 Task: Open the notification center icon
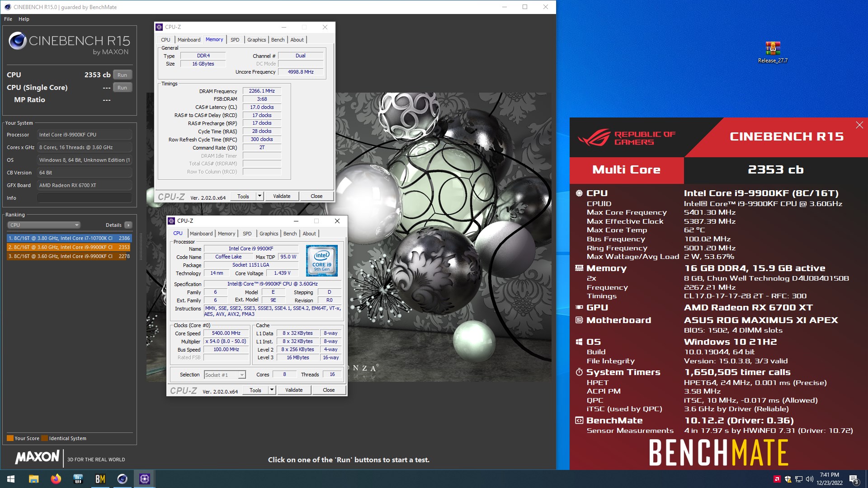[x=854, y=479]
